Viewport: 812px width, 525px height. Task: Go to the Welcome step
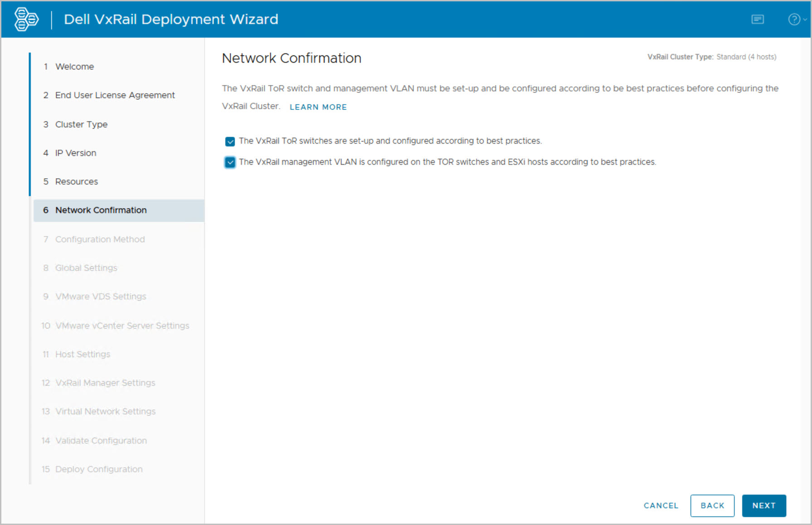[74, 67]
